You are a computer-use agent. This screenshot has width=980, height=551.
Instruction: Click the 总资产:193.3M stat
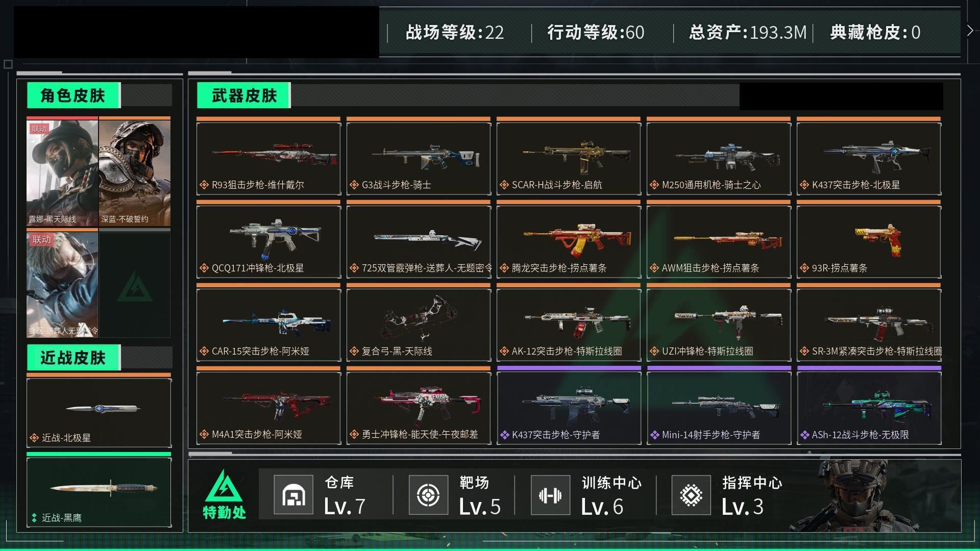click(x=748, y=33)
